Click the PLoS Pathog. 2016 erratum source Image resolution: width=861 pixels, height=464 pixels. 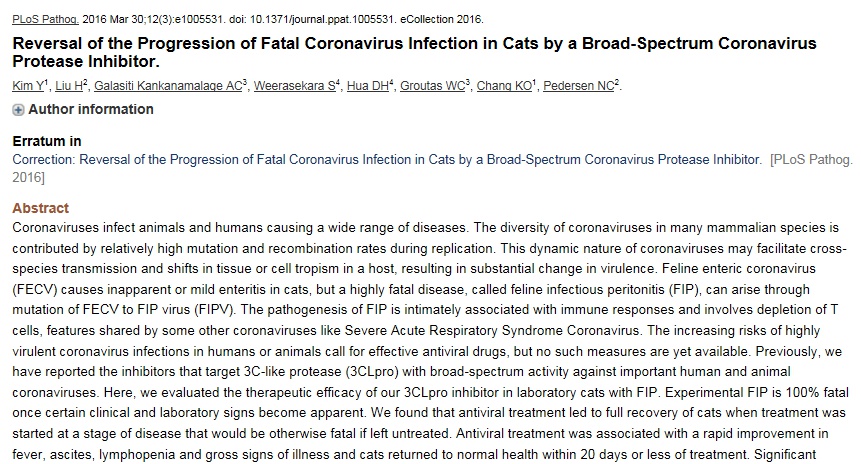tap(811, 160)
